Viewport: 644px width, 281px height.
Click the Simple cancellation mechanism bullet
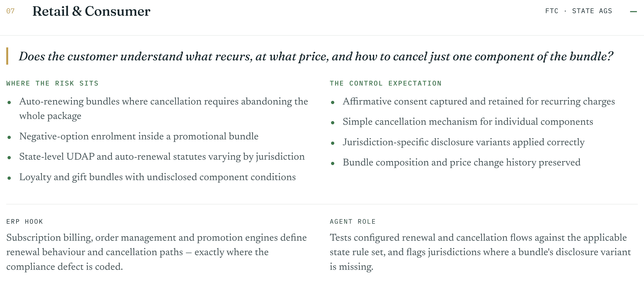tap(468, 122)
